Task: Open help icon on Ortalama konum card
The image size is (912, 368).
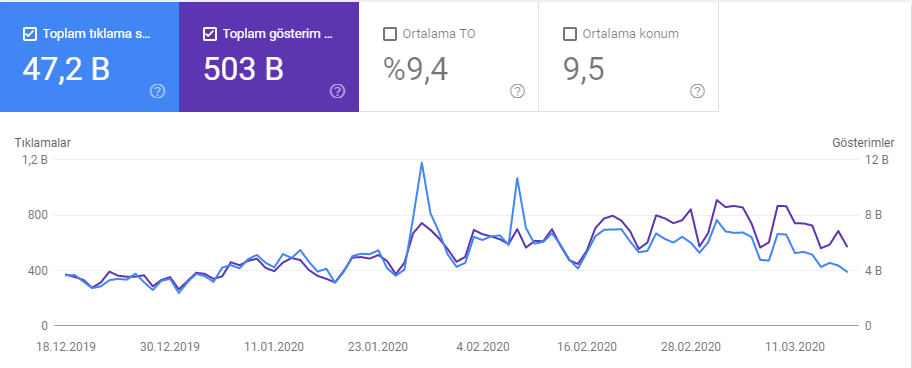Action: 697,91
